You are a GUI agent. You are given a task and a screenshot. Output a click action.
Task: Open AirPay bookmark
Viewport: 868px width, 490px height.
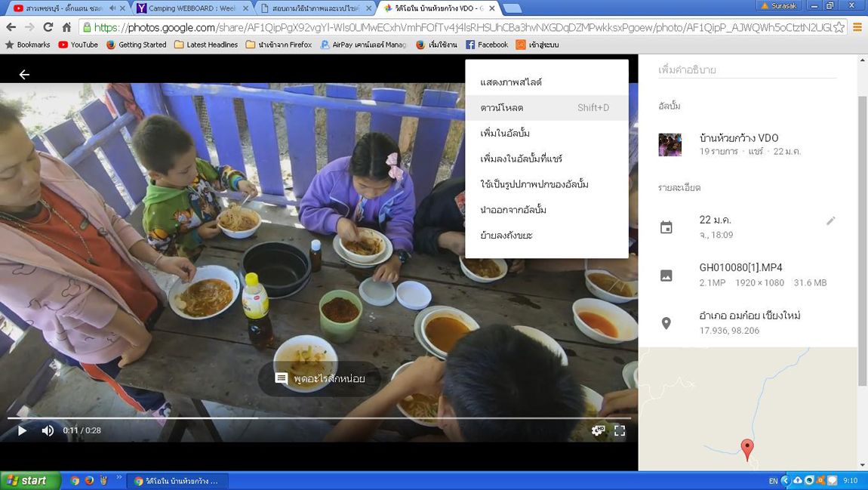364,45
